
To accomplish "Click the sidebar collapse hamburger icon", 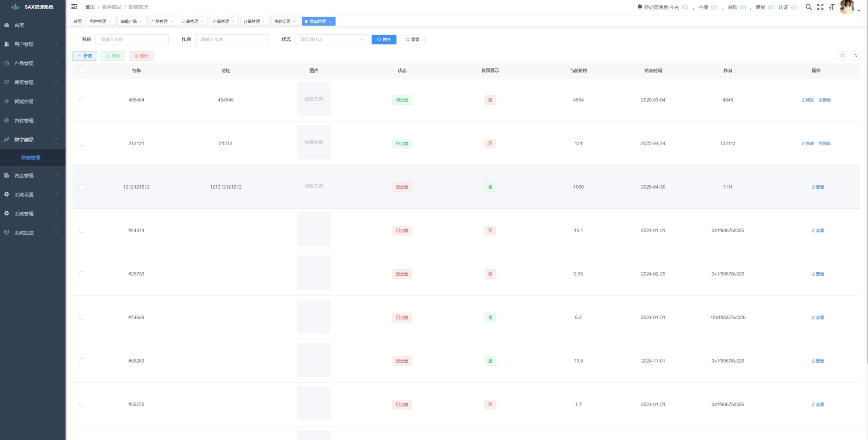I will (x=74, y=7).
